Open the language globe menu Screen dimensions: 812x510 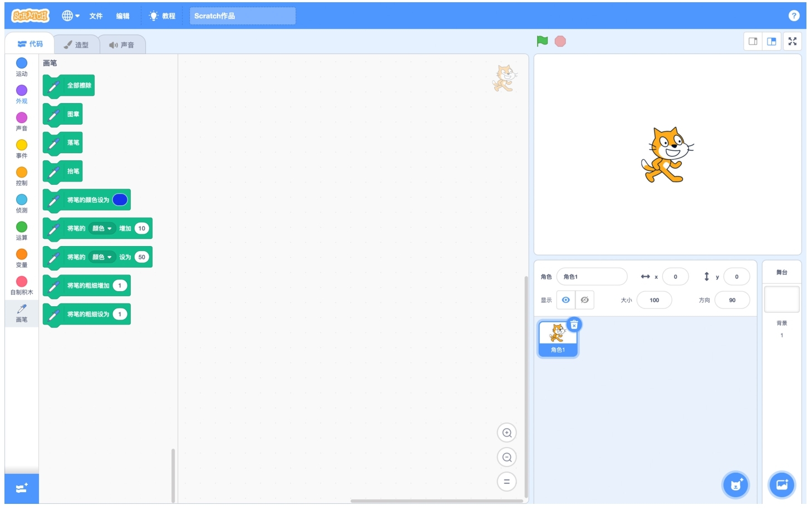71,16
